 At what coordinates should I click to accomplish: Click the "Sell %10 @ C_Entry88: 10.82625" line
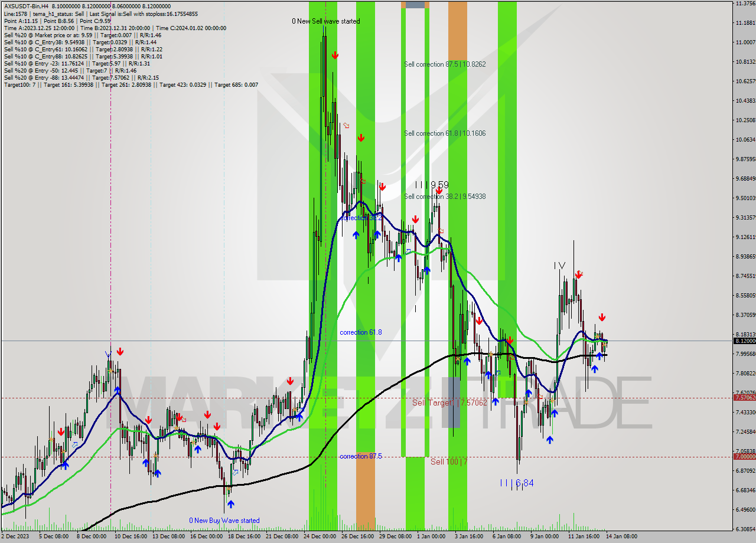point(83,56)
